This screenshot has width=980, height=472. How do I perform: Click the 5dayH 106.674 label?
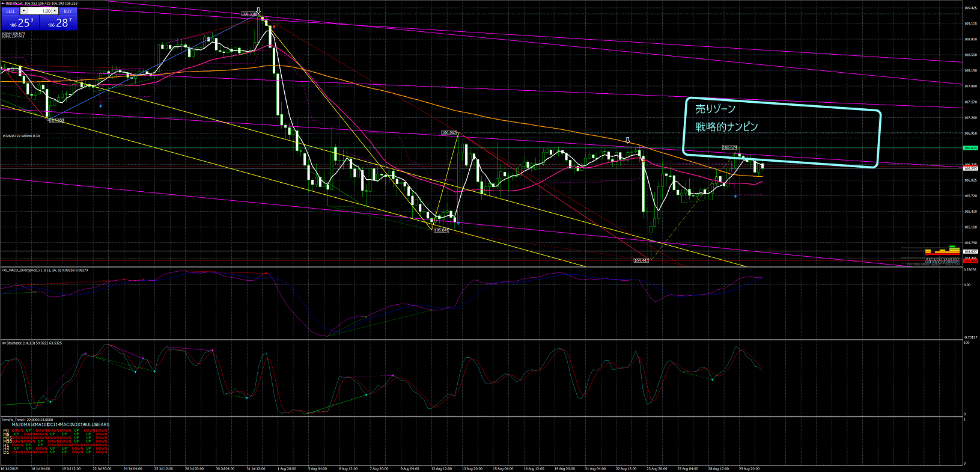coord(13,33)
